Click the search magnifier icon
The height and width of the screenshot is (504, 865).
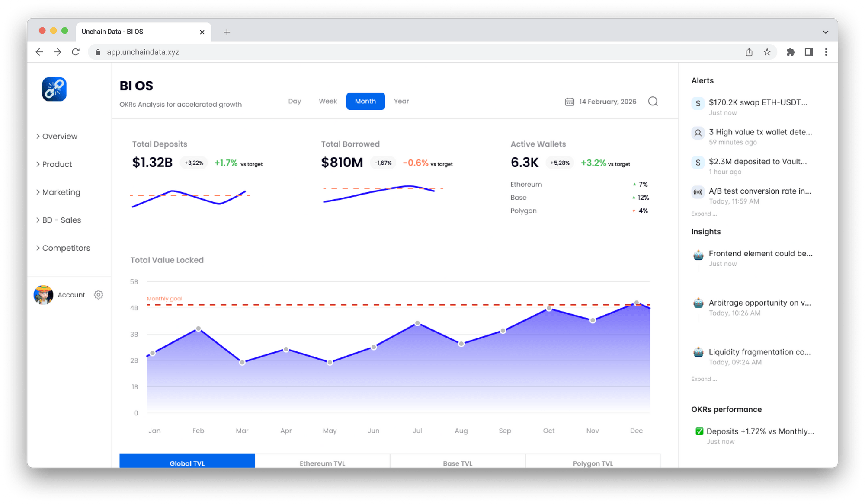click(653, 101)
